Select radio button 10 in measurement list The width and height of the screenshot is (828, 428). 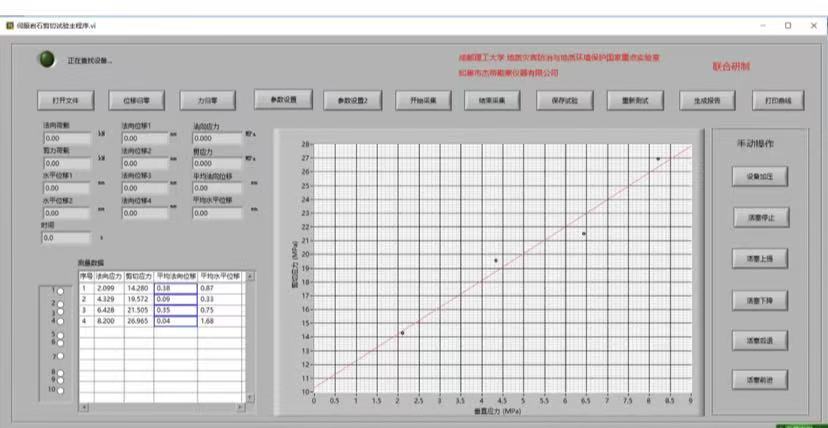click(59, 390)
